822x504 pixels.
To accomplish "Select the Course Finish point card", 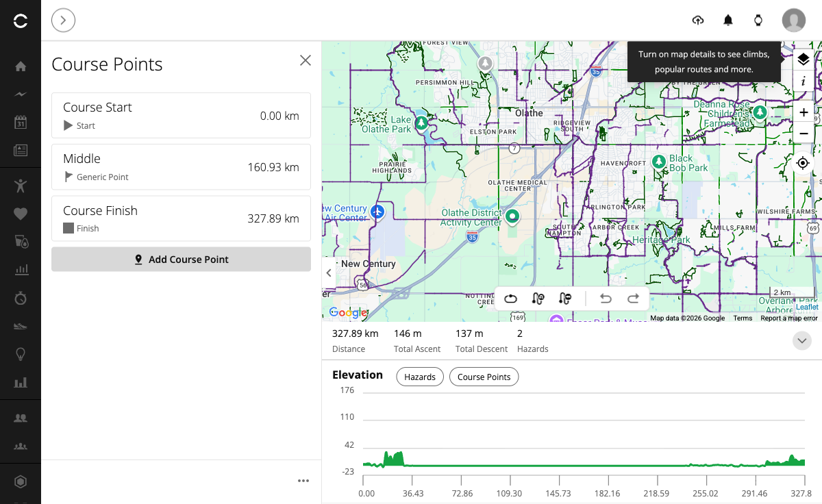I will click(x=181, y=218).
